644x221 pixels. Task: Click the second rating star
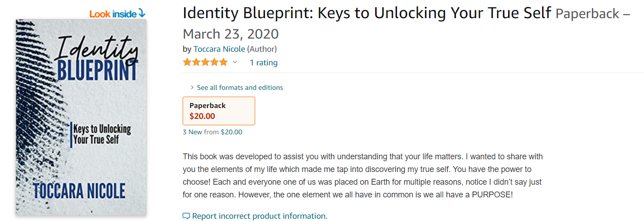click(x=197, y=63)
